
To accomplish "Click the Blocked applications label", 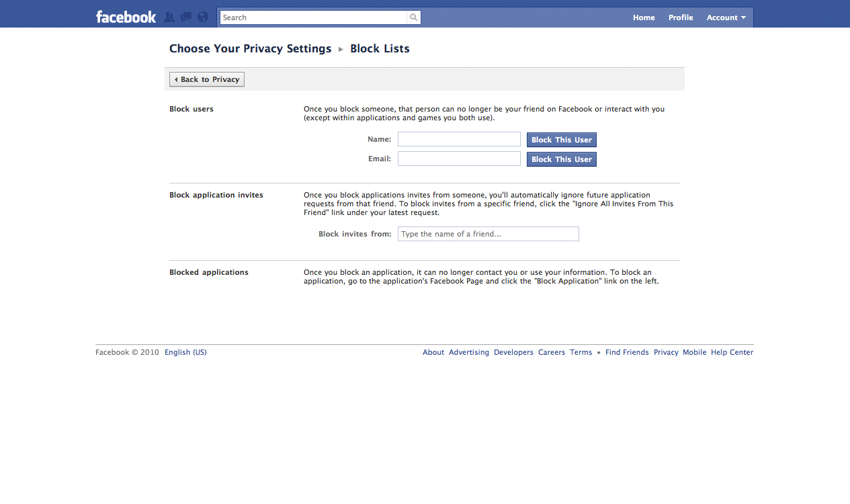I will click(x=209, y=272).
